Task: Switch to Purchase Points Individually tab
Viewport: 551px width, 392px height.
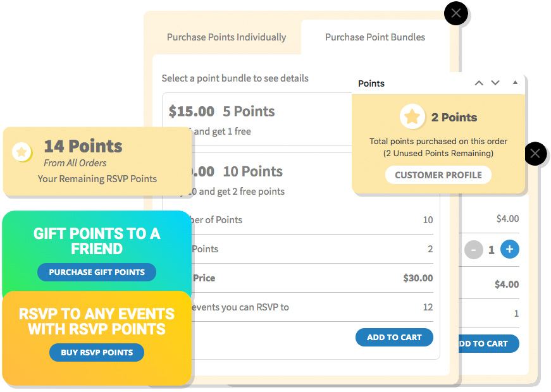Action: [226, 37]
